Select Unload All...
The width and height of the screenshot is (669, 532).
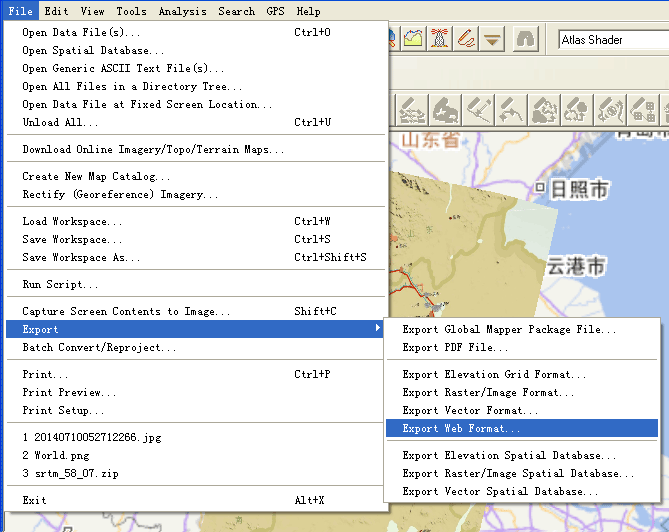pyautogui.click(x=197, y=122)
